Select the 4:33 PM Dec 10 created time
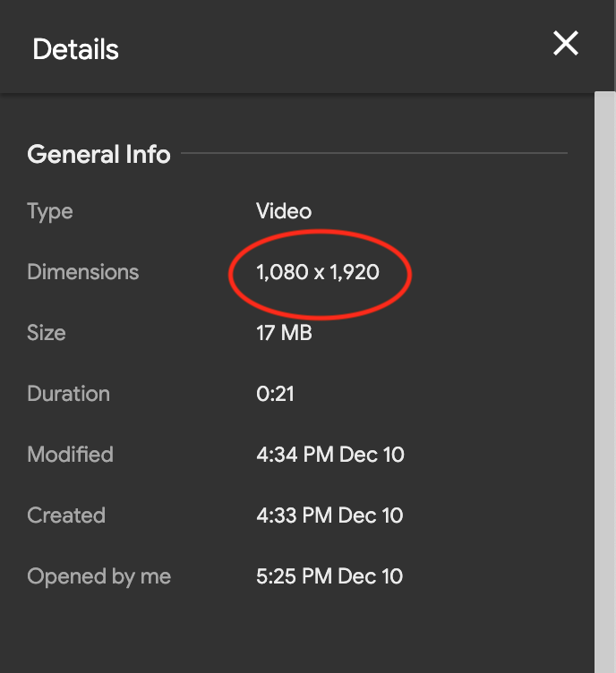This screenshot has width=616, height=673. 329,515
